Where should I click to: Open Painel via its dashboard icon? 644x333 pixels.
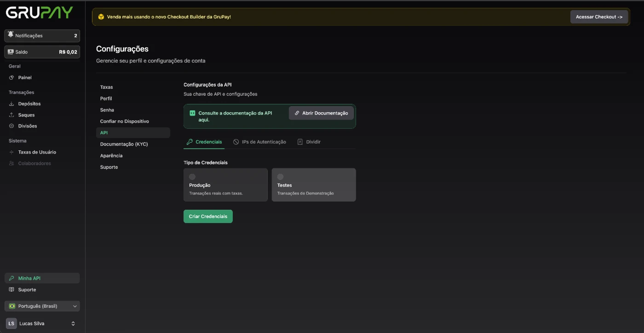[x=12, y=78]
